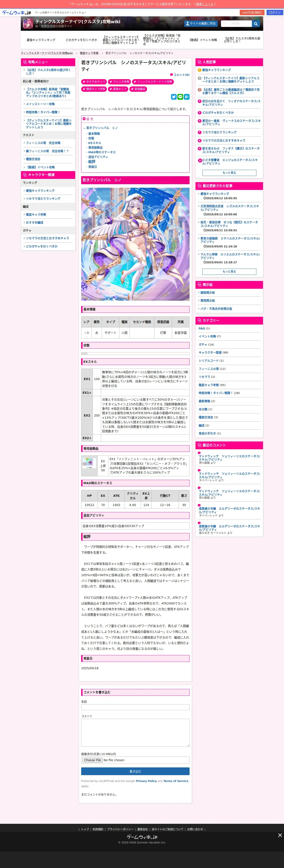Open 質問掲示板 in 掲示板 panel
The width and height of the screenshot is (284, 868).
pyautogui.click(x=207, y=300)
